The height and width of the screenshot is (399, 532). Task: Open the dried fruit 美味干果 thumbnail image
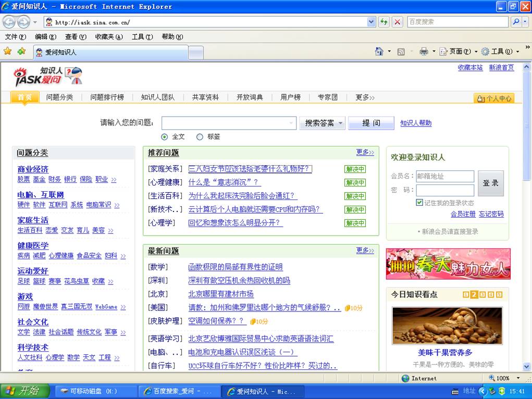click(447, 326)
